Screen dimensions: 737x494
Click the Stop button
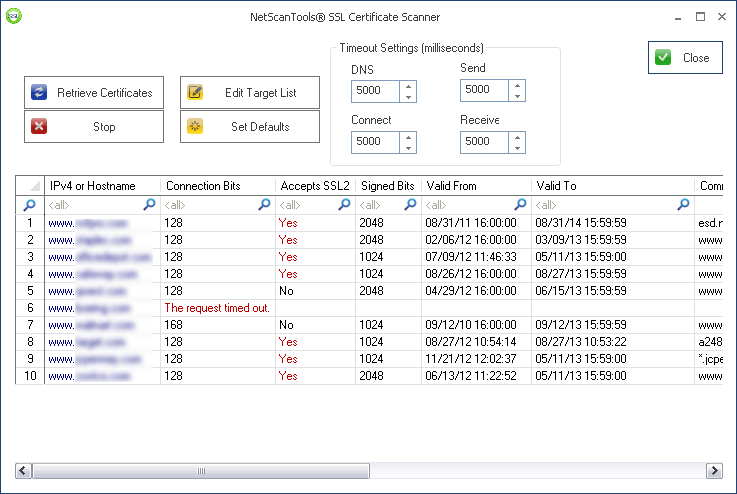tap(94, 126)
